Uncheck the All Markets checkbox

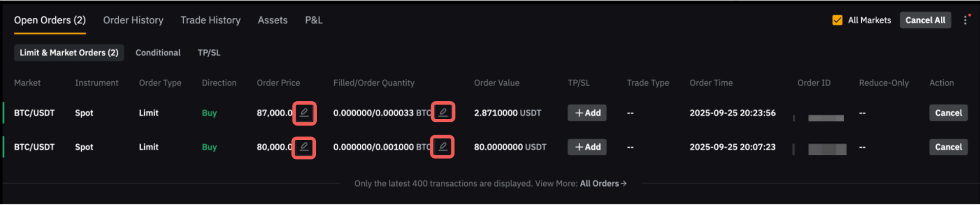click(837, 20)
